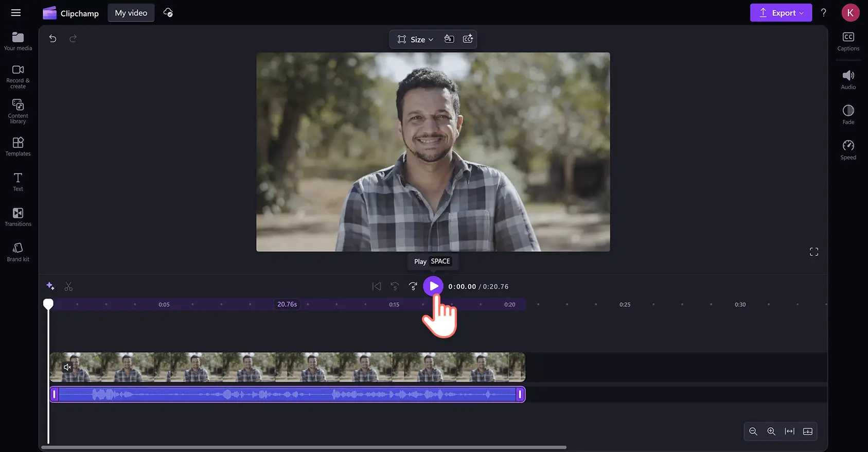
Task: Toggle mute on the video clip
Action: point(67,367)
